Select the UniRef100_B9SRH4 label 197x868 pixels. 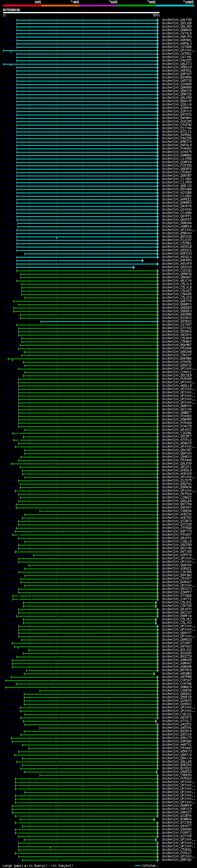tap(176, 78)
